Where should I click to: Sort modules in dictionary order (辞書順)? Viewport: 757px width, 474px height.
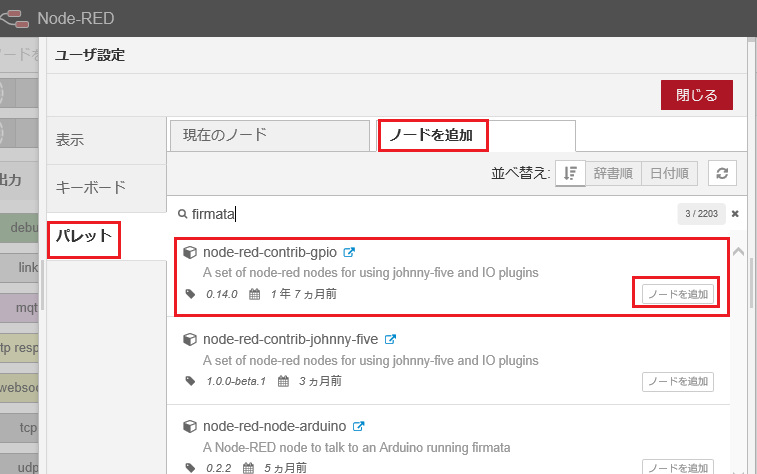[611, 172]
